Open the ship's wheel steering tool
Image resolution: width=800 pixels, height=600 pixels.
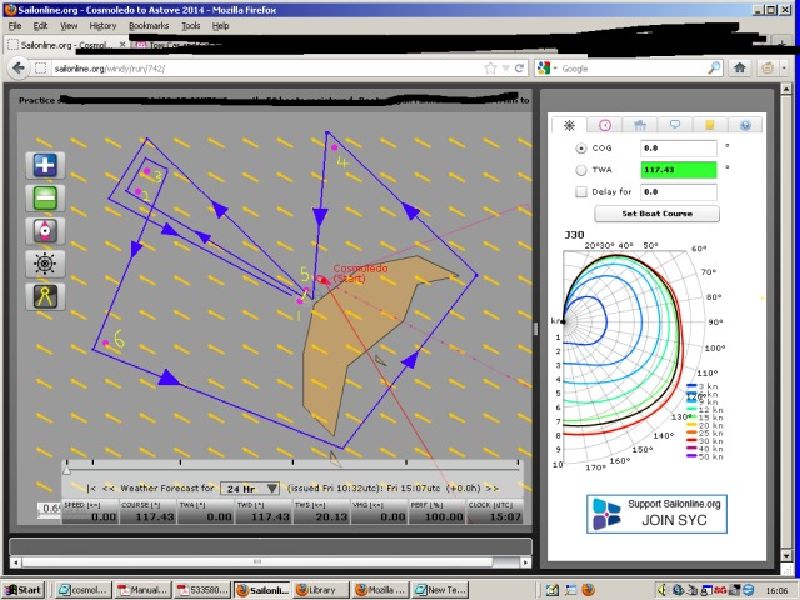tap(45, 263)
